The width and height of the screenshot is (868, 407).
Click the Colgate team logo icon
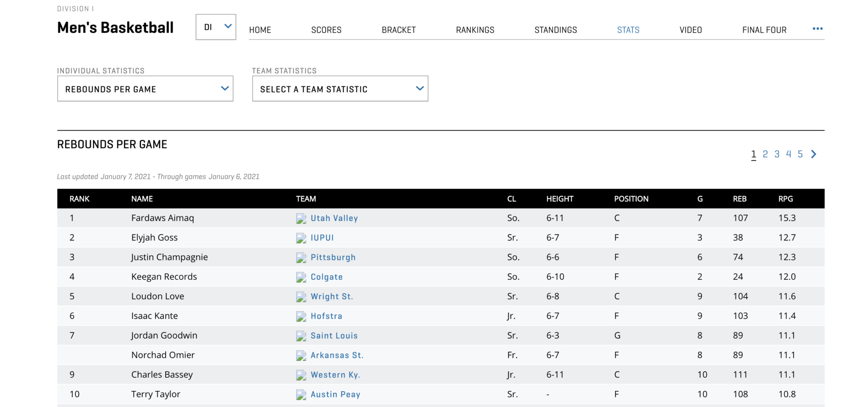(x=301, y=277)
